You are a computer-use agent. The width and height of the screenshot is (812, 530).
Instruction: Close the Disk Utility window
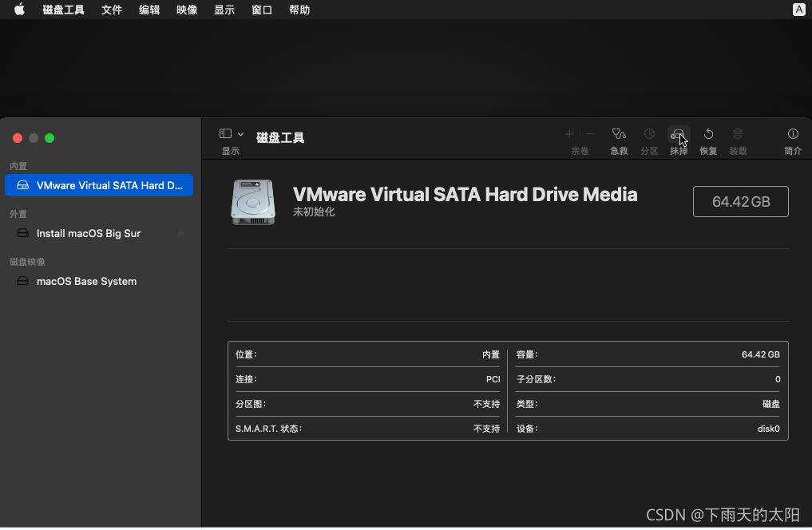tap(18, 138)
